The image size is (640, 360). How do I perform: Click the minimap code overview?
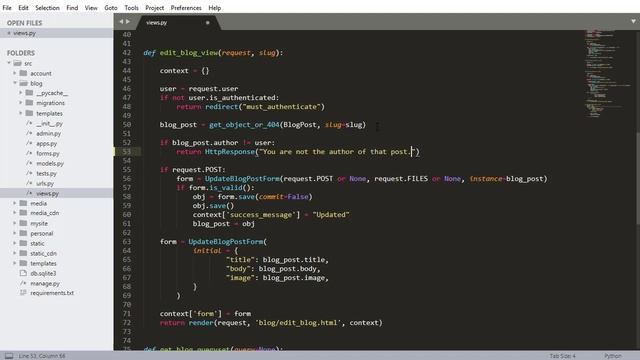(x=607, y=73)
